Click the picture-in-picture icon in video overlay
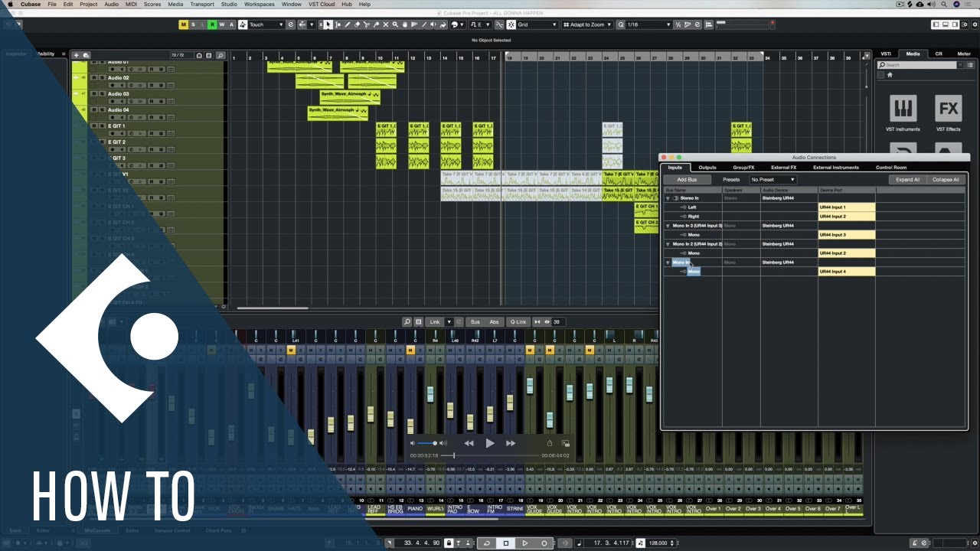Viewport: 980px width, 551px height. 566,443
